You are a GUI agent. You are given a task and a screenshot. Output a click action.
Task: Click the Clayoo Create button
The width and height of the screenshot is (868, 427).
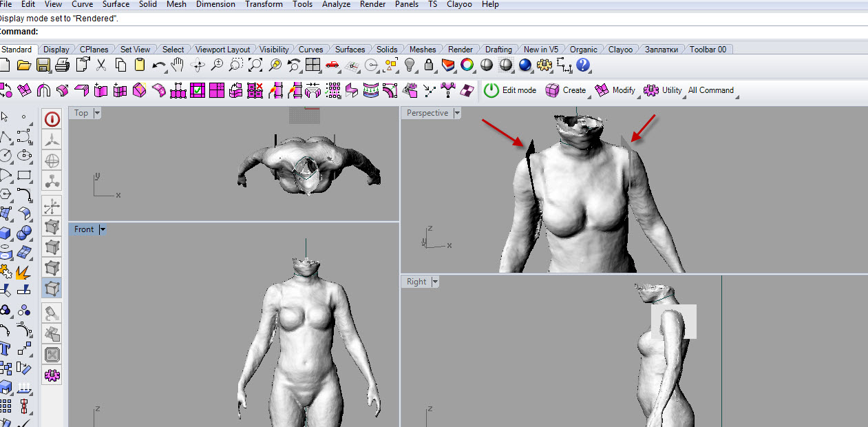566,90
